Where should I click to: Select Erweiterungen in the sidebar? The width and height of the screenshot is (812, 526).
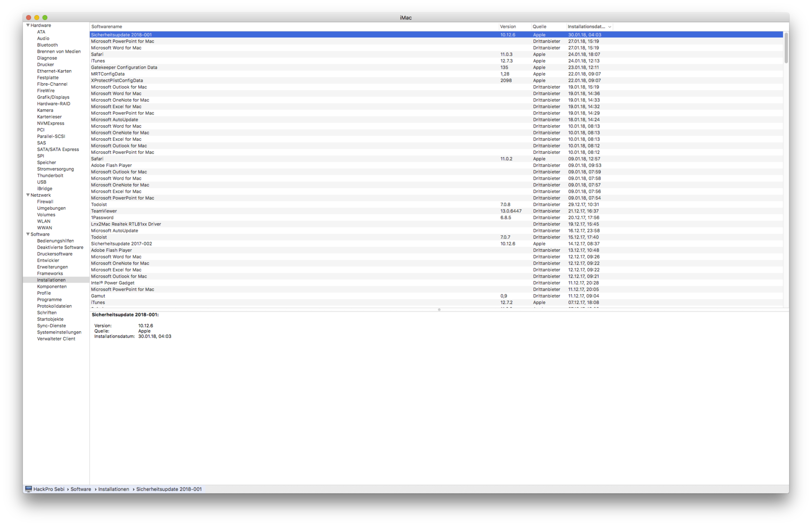tap(53, 267)
